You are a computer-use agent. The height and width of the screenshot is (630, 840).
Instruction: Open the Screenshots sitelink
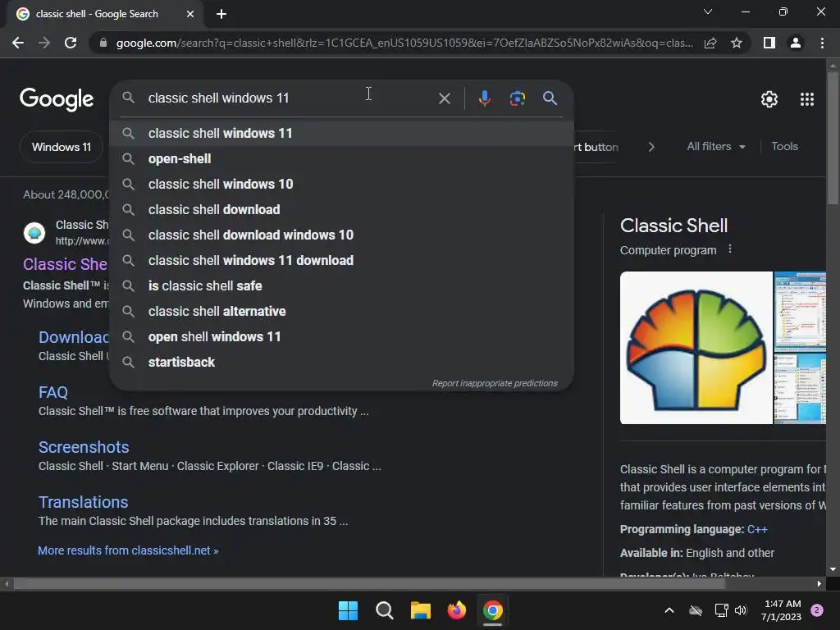(84, 447)
